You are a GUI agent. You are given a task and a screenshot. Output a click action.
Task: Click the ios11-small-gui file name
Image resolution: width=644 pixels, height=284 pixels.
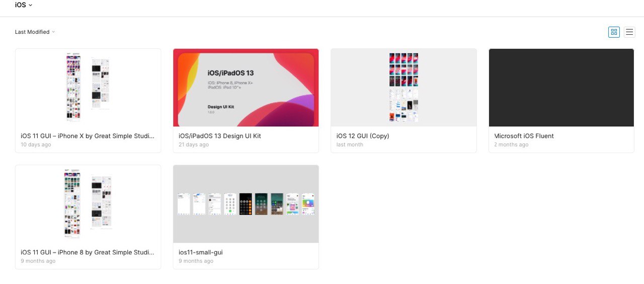click(x=201, y=252)
